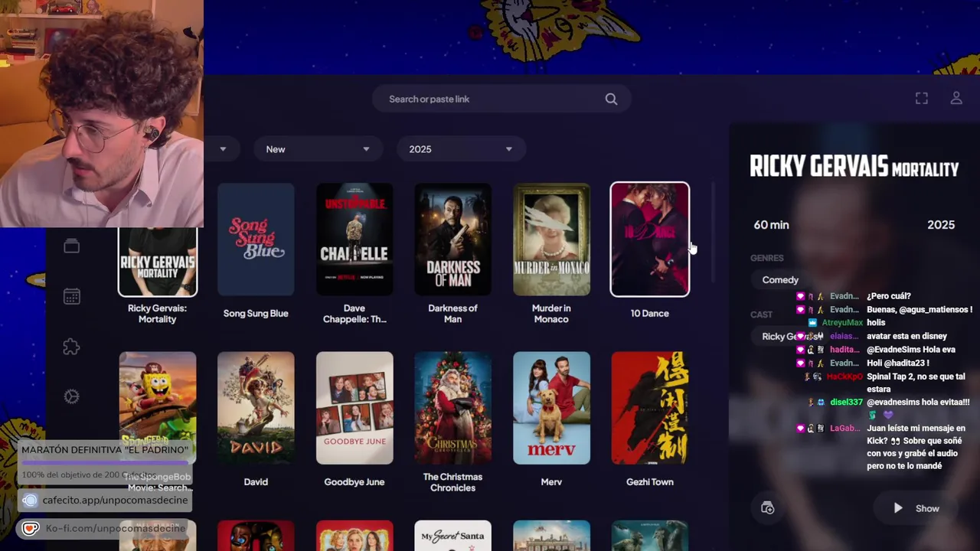This screenshot has height=551, width=980.
Task: Open My Secret Santa poster
Action: pos(452,536)
